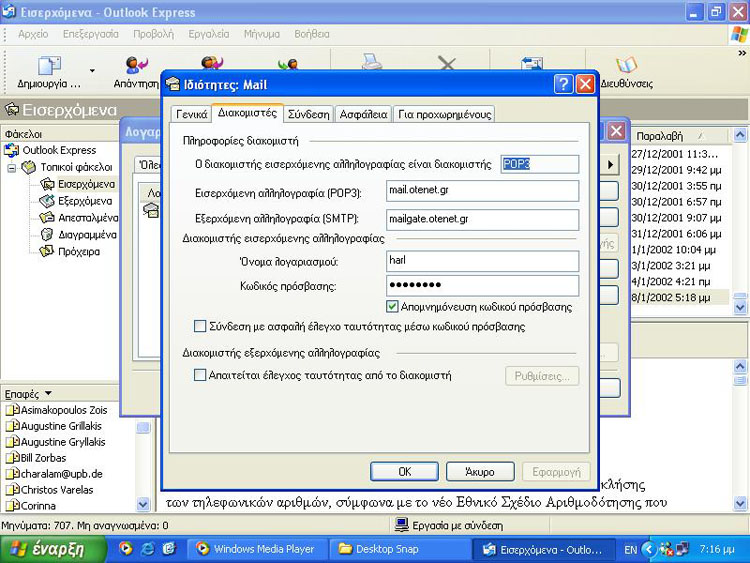The width and height of the screenshot is (750, 563).
Task: Open the Απεσταλμένα folder
Action: click(x=88, y=218)
